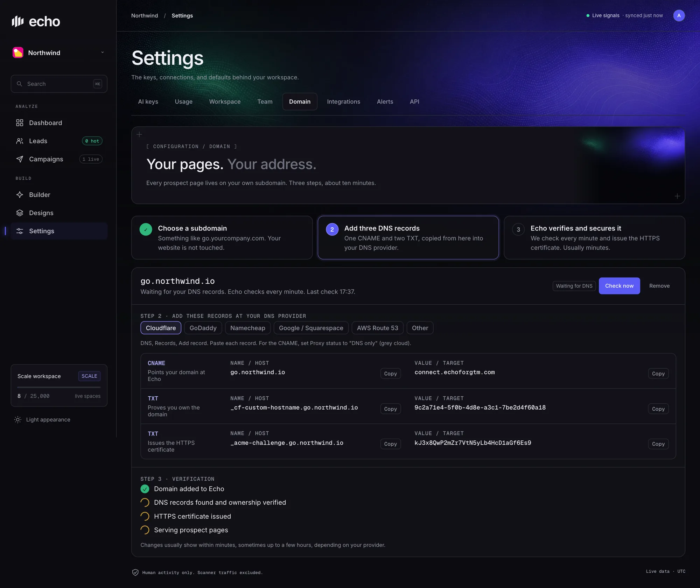Click the step 2 number circle icon

[x=332, y=229]
